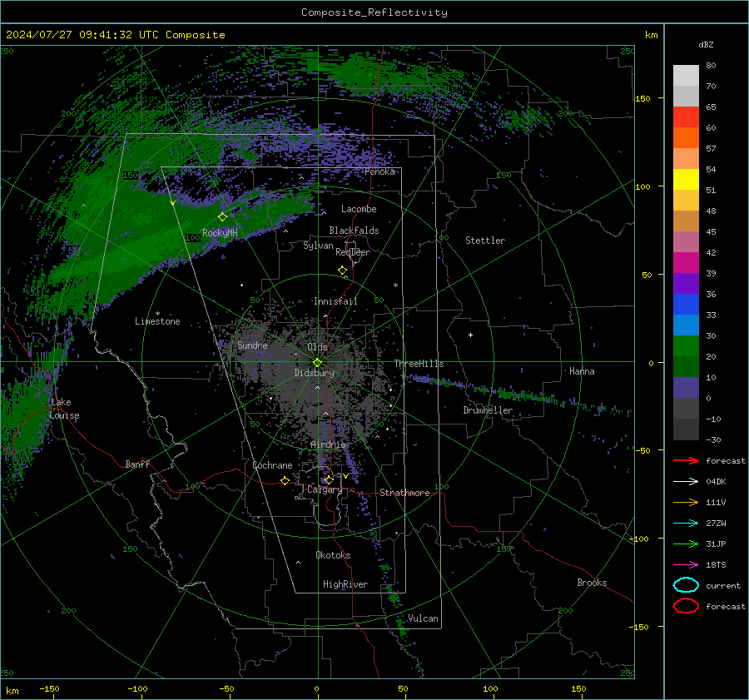This screenshot has width=749, height=700.
Task: Pick the purple 36–39 dBZ color swatch
Action: (x=686, y=284)
